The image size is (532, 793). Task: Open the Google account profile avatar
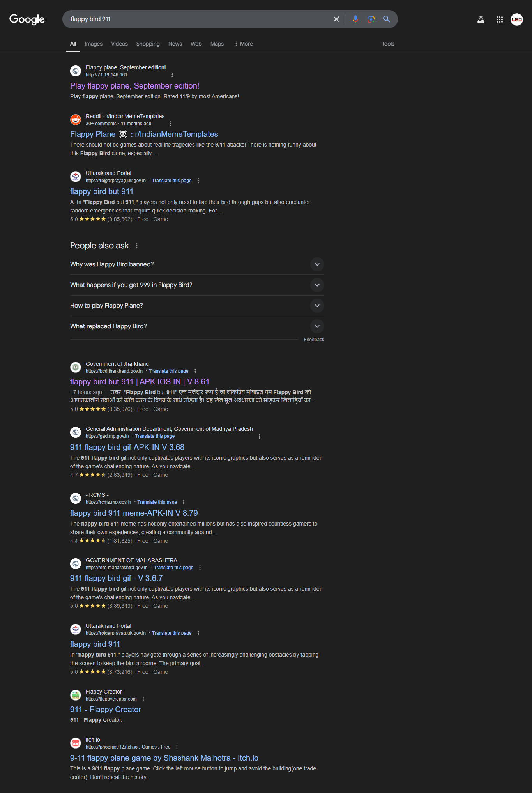click(517, 19)
